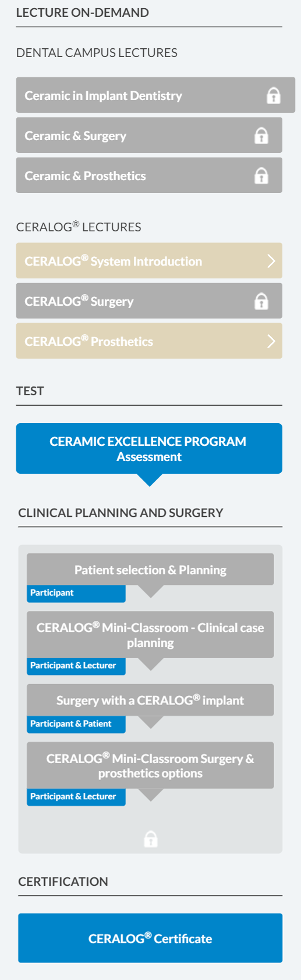Expand CERALOG System Introduction chevron arrow
Image resolution: width=301 pixels, height=980 pixels.
click(271, 261)
